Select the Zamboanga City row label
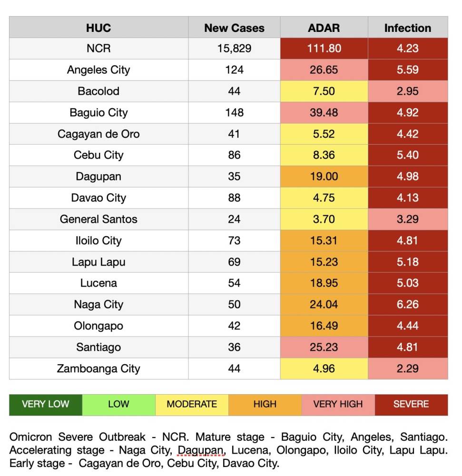 click(98, 368)
